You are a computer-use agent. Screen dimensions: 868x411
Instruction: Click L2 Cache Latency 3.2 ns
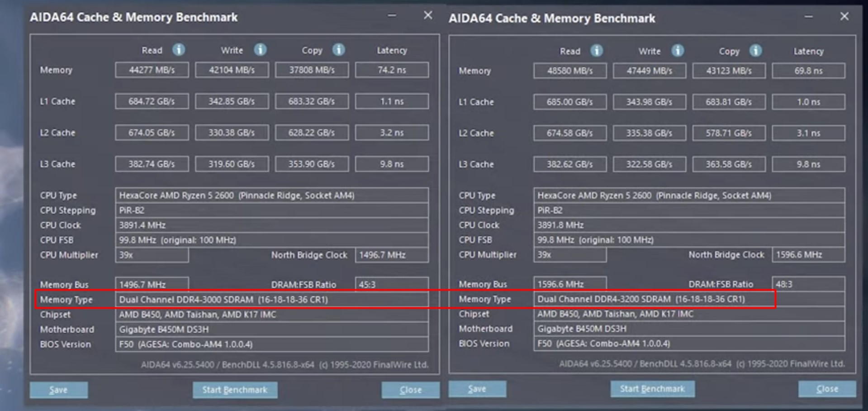click(x=392, y=133)
